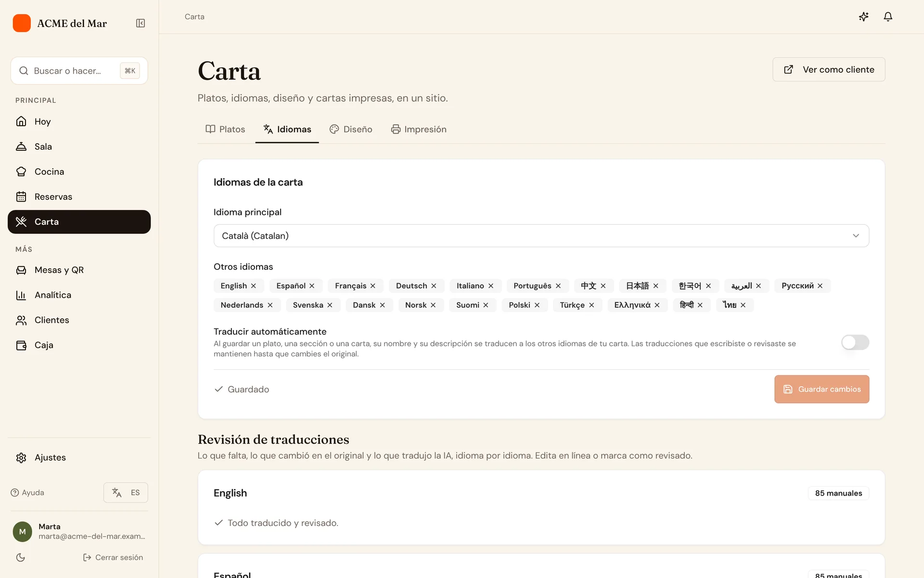Image resolution: width=924 pixels, height=578 pixels.
Task: Click the 85 manuales badge for English
Action: click(x=838, y=493)
